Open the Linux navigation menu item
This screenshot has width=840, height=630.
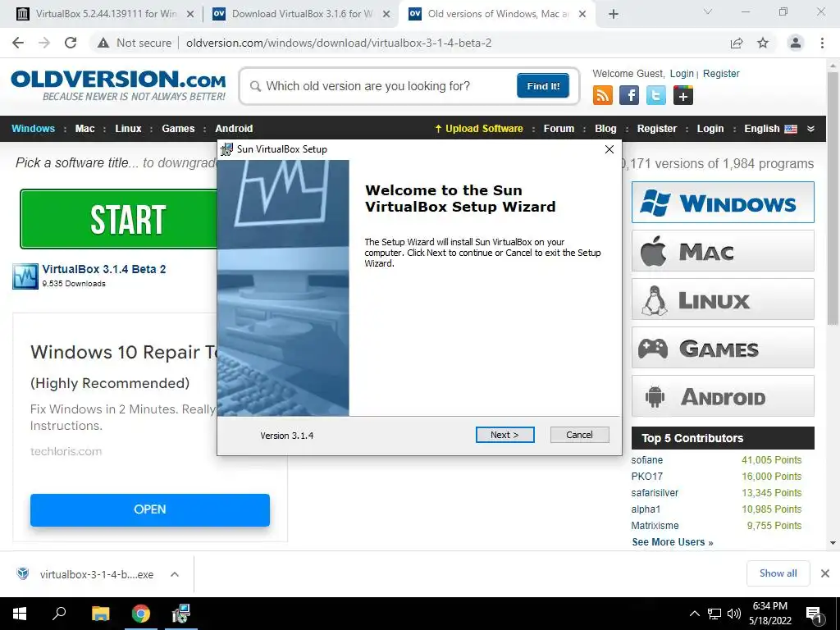tap(128, 129)
